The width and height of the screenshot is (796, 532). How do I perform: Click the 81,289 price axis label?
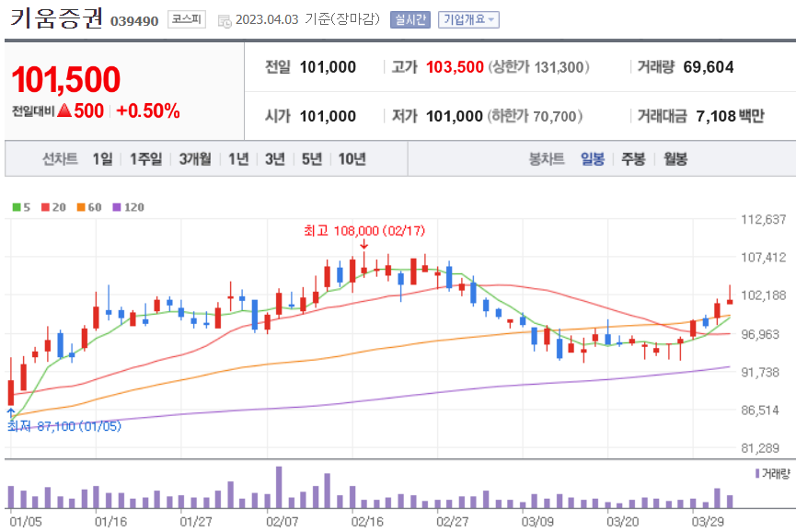(x=760, y=448)
